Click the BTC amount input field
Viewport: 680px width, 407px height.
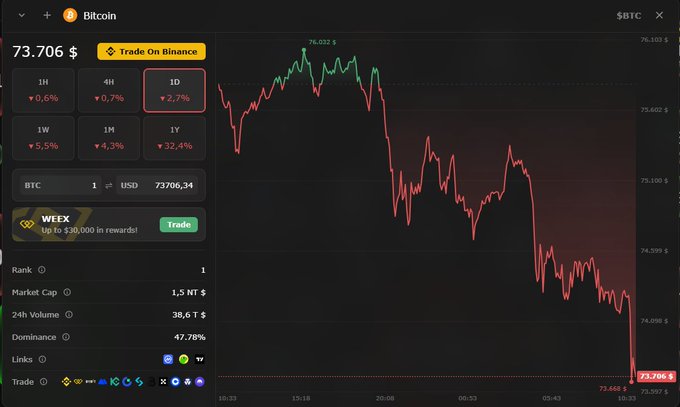60,185
